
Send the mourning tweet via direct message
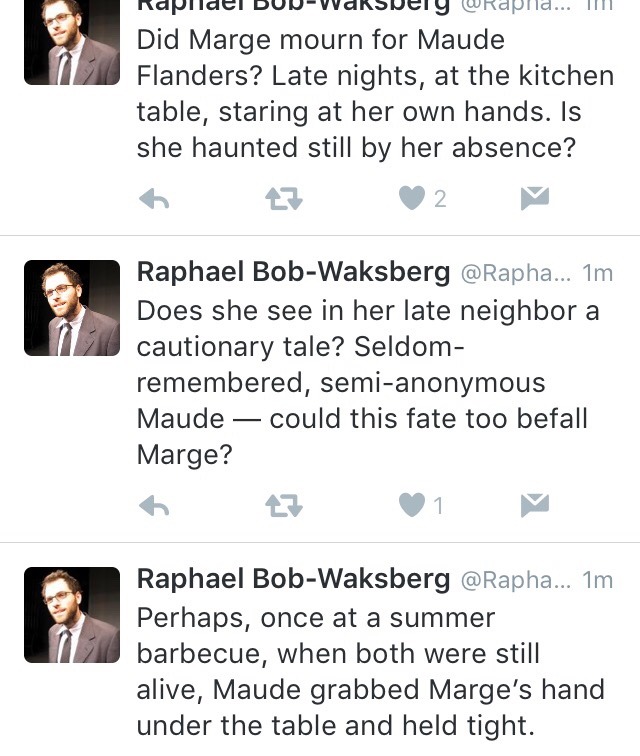536,199
